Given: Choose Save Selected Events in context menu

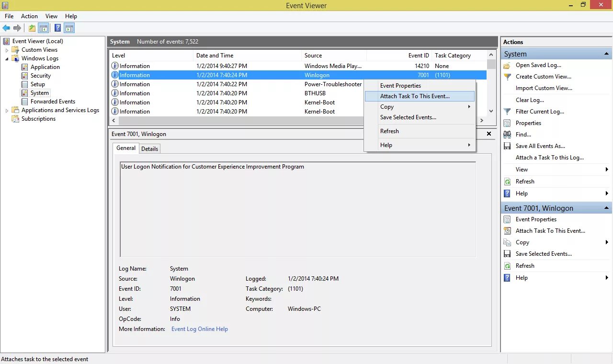Looking at the screenshot, I should [x=420, y=117].
